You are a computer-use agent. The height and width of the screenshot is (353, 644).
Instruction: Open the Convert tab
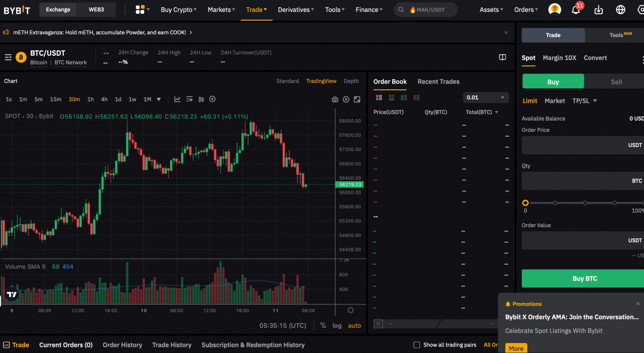pyautogui.click(x=595, y=58)
